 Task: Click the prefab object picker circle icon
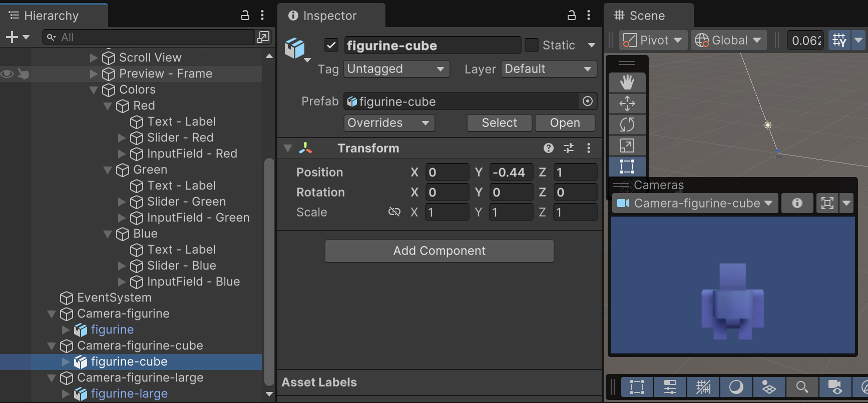point(588,101)
